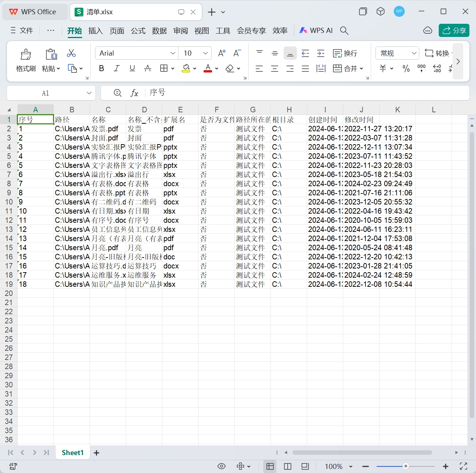This screenshot has height=473, width=476.
Task: Toggle italic formatting
Action: 116,68
